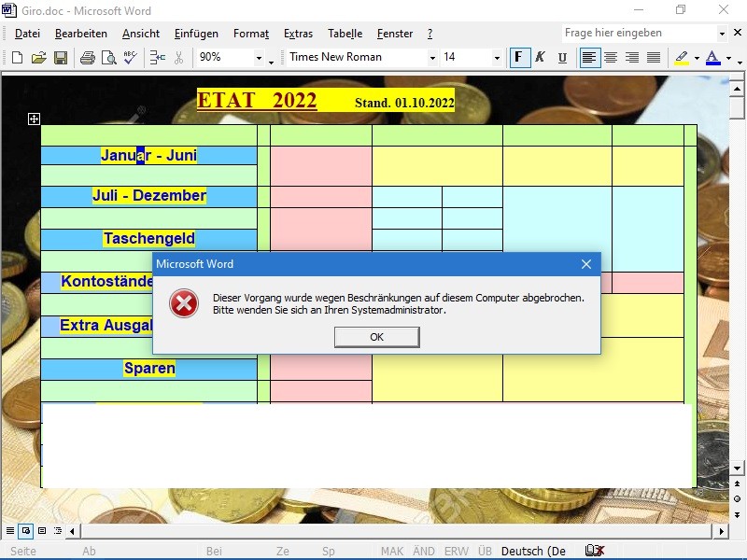Toggle ÄND track changes indicator
Image resolution: width=747 pixels, height=560 pixels.
(x=424, y=551)
